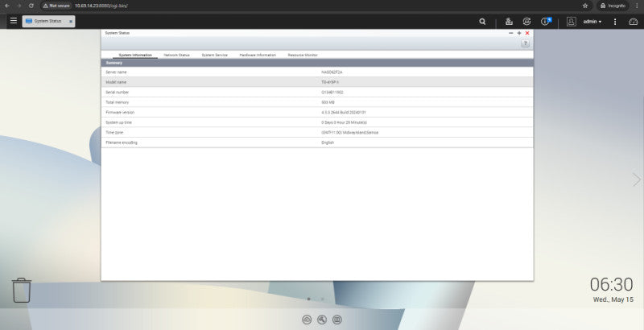The height and width of the screenshot is (330, 644).
Task: Switch to System Service tab
Action: coord(214,55)
